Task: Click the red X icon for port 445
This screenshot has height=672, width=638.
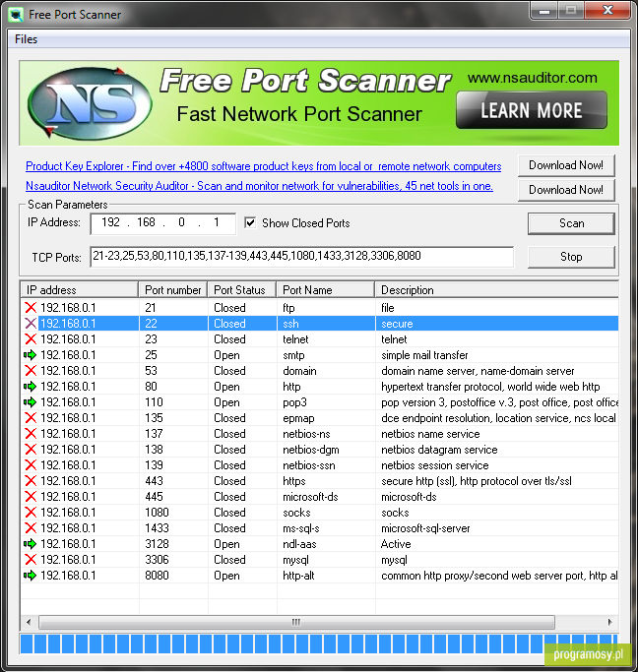Action: (x=31, y=497)
